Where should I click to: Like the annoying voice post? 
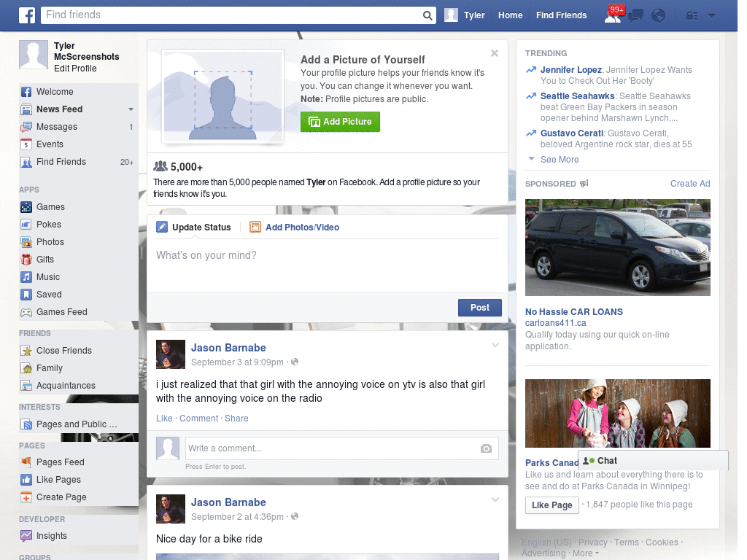(164, 418)
